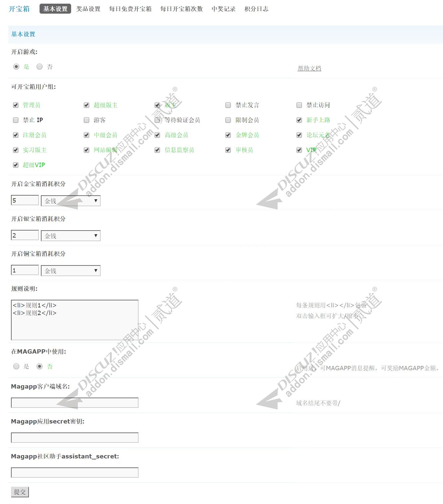443x504 pixels.
Task: Check the 限制会员 checkbox
Action: click(228, 120)
